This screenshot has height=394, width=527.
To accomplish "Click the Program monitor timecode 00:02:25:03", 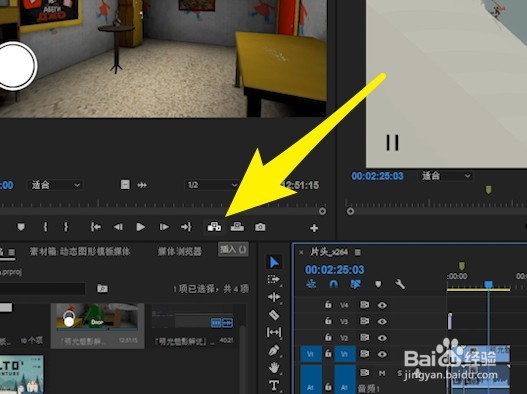I will [377, 176].
